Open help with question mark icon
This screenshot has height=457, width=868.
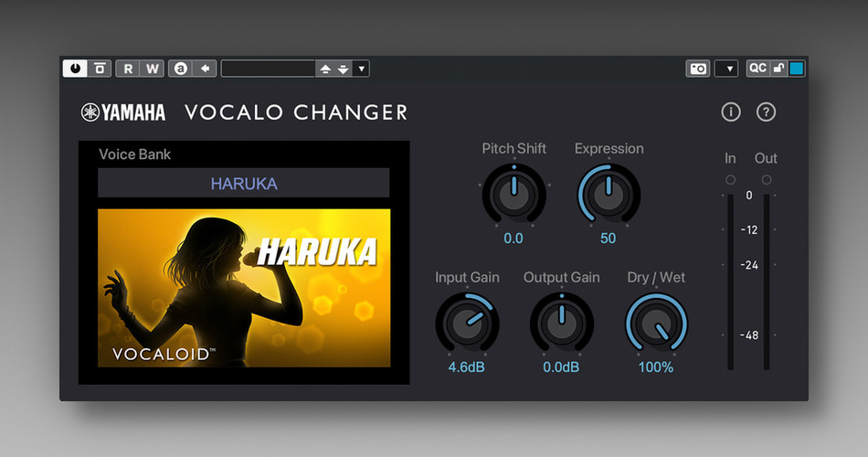(767, 112)
